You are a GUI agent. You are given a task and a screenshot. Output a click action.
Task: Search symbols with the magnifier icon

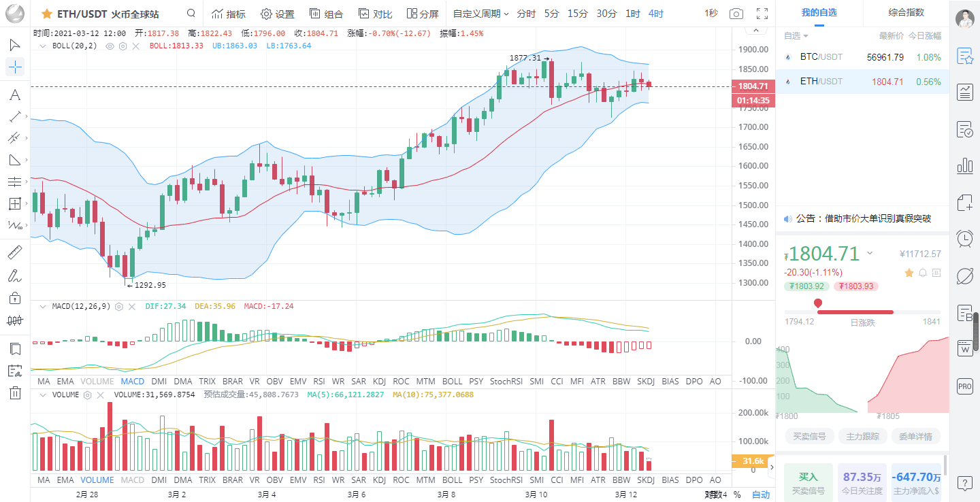tap(191, 14)
